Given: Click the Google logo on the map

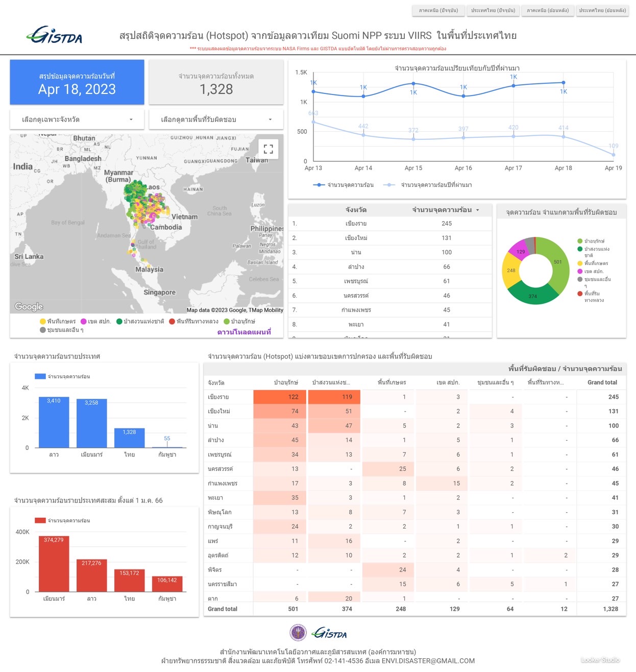Looking at the screenshot, I should [29, 306].
